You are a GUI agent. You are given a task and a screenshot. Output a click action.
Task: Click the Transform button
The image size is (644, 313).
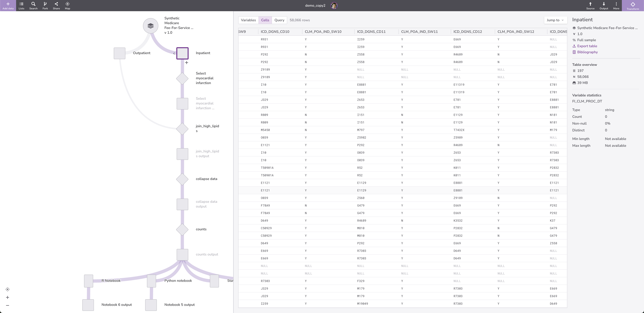coord(633,6)
